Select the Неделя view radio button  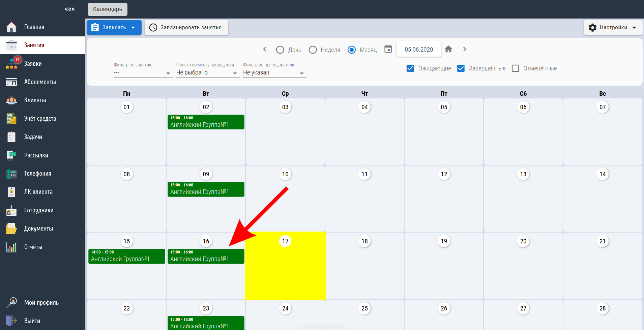pos(313,50)
